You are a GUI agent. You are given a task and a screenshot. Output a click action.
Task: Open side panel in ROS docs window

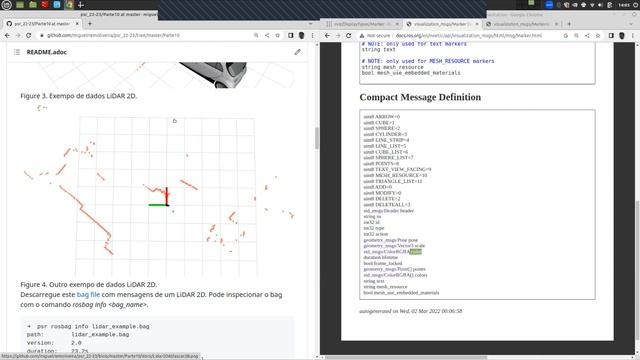(611, 36)
